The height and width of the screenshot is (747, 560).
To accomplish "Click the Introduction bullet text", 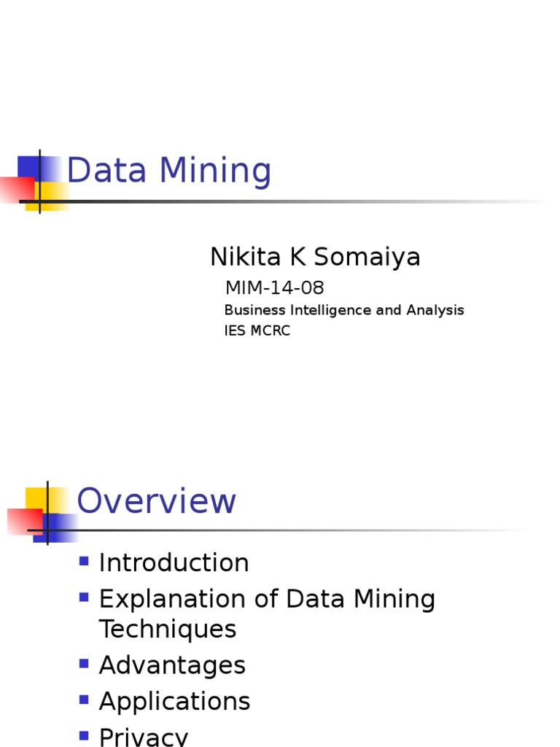I will [174, 562].
